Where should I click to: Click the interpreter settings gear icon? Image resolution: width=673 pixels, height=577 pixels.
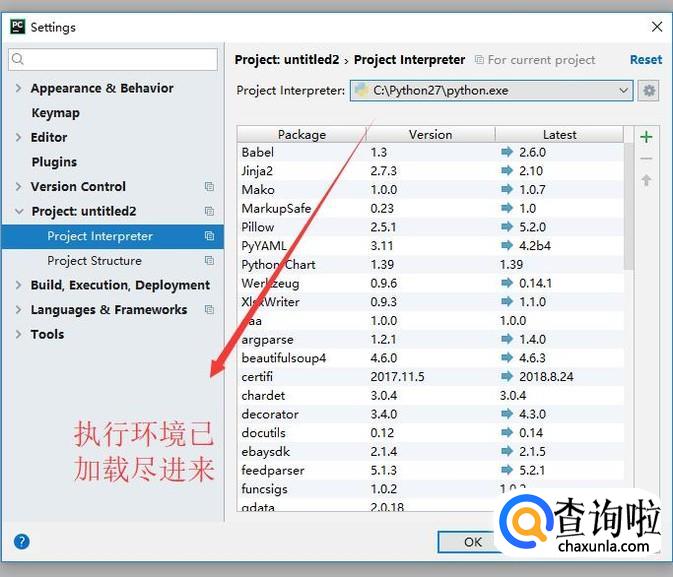point(648,91)
